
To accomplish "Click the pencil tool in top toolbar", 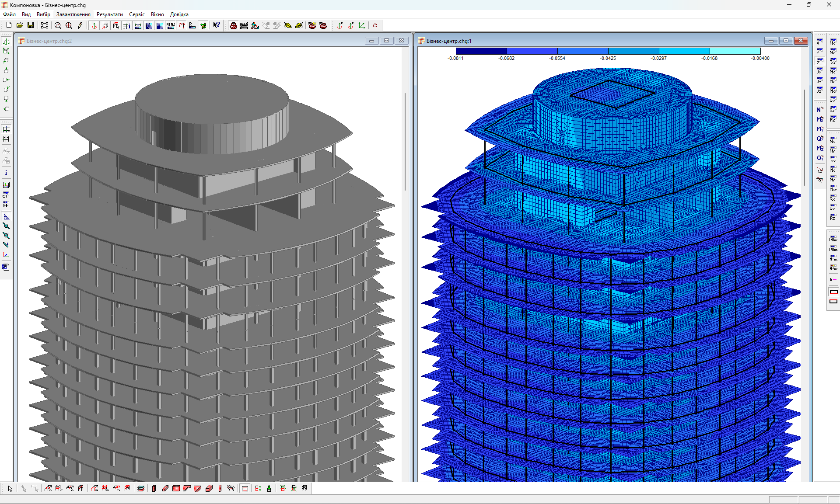I will tap(80, 25).
